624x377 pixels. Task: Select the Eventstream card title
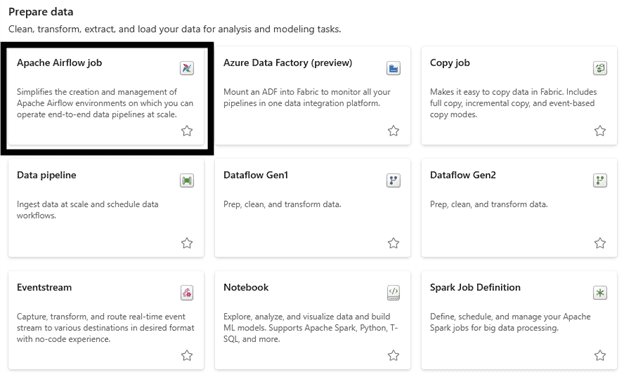[x=44, y=287]
